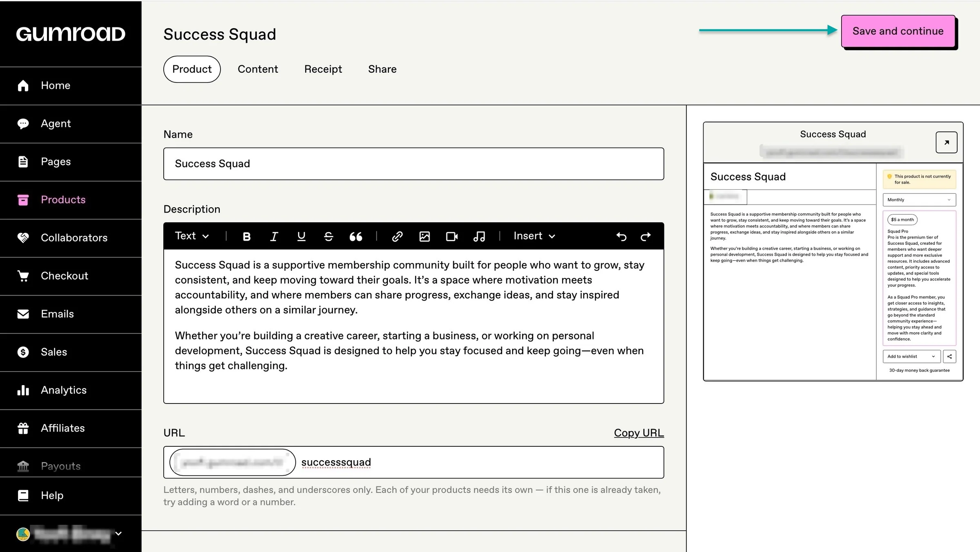Viewport: 980px width, 552px height.
Task: Click the Gumroad logo
Action: tap(71, 34)
